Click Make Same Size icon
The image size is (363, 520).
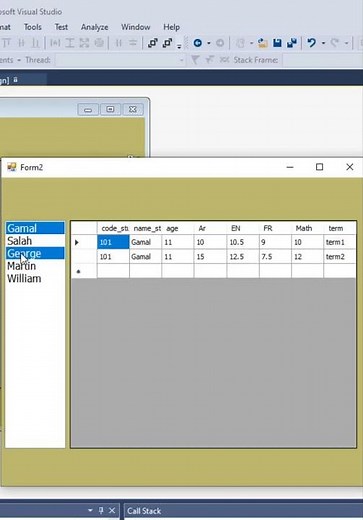[84, 43]
